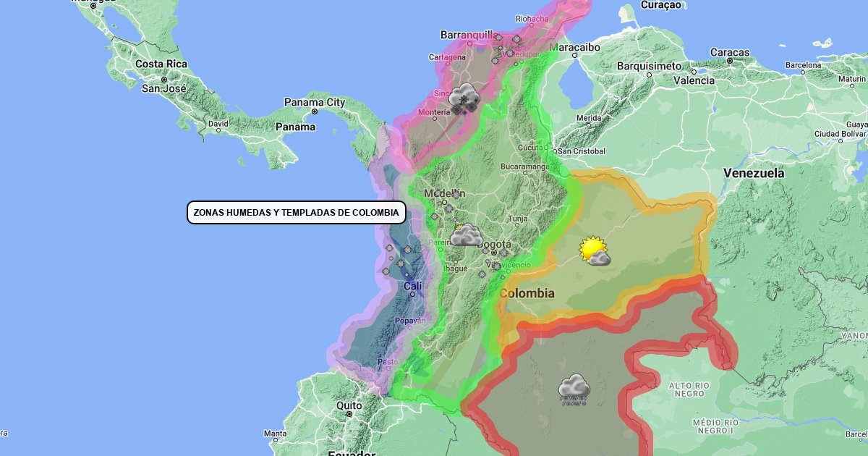Select the Cali city label
868x456 pixels.
(413, 287)
